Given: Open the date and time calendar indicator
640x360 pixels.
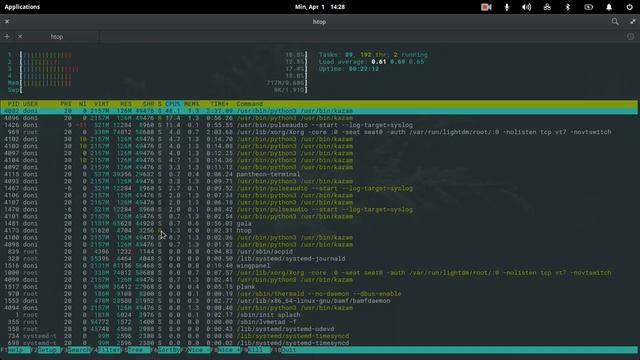Looking at the screenshot, I should tap(320, 7).
